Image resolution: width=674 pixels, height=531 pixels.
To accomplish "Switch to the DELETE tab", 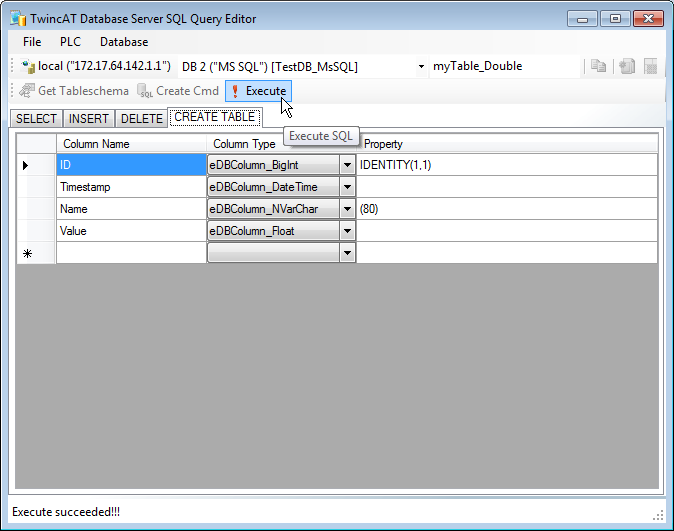I will [x=141, y=118].
